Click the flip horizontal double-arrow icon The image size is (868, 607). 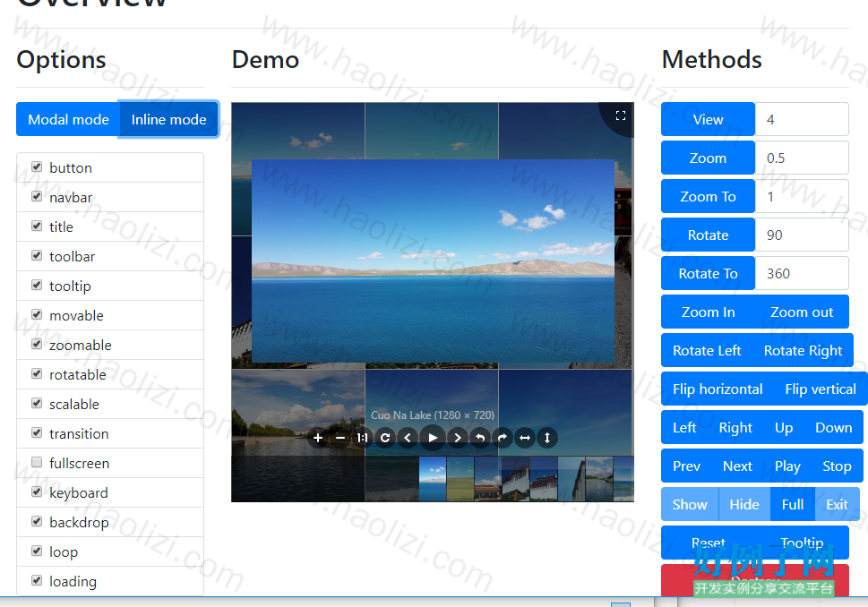[x=525, y=438]
